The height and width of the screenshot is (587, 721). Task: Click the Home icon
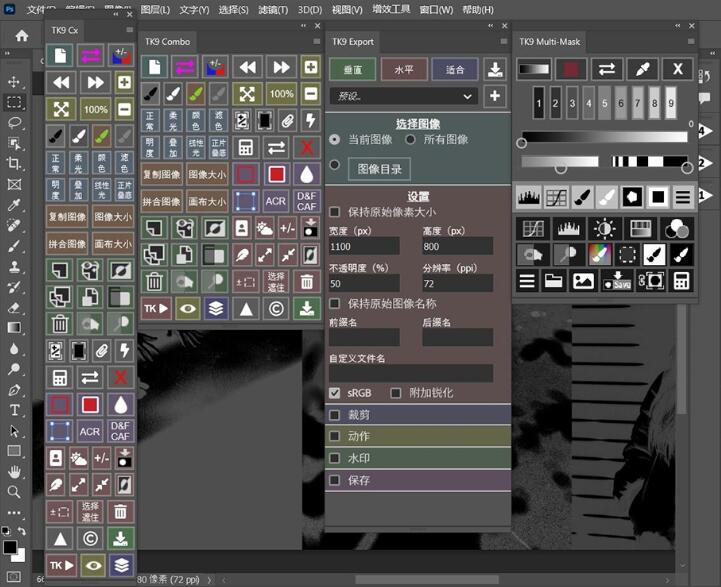(22, 35)
